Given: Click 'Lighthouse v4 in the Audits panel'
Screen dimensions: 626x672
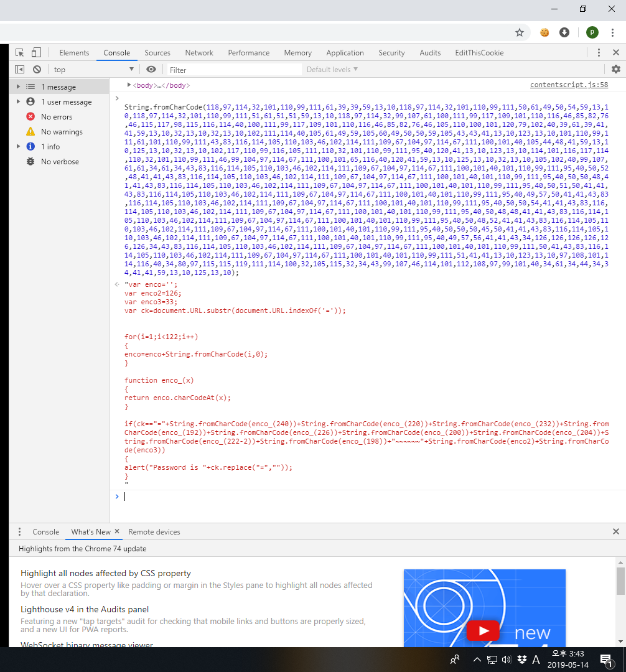Looking at the screenshot, I should pyautogui.click(x=85, y=609).
